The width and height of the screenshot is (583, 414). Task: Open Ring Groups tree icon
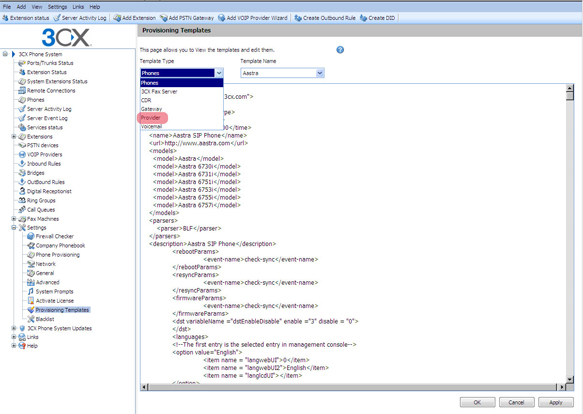pyautogui.click(x=22, y=200)
